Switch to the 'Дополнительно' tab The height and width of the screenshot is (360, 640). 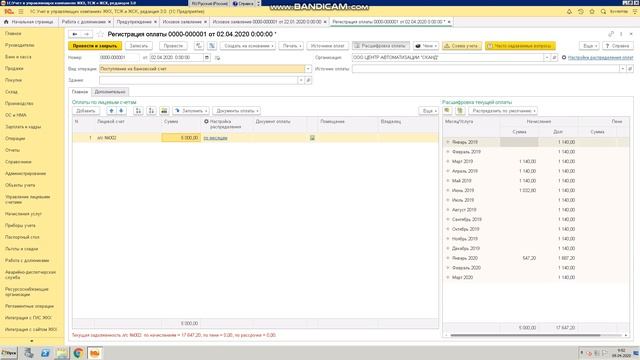tap(110, 92)
